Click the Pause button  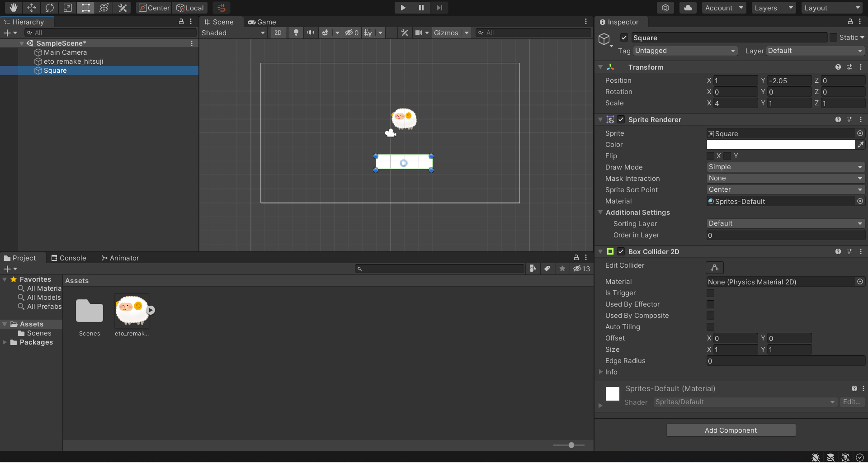[x=421, y=8]
